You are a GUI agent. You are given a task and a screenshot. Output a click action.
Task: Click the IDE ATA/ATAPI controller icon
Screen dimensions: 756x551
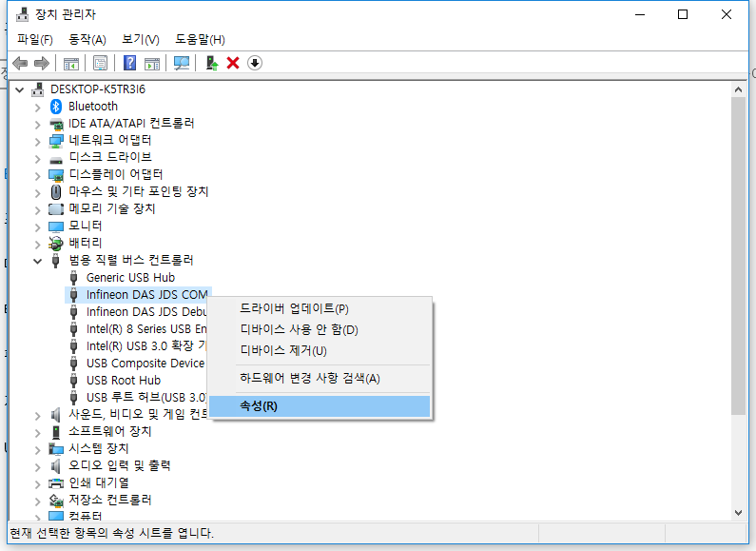(56, 124)
